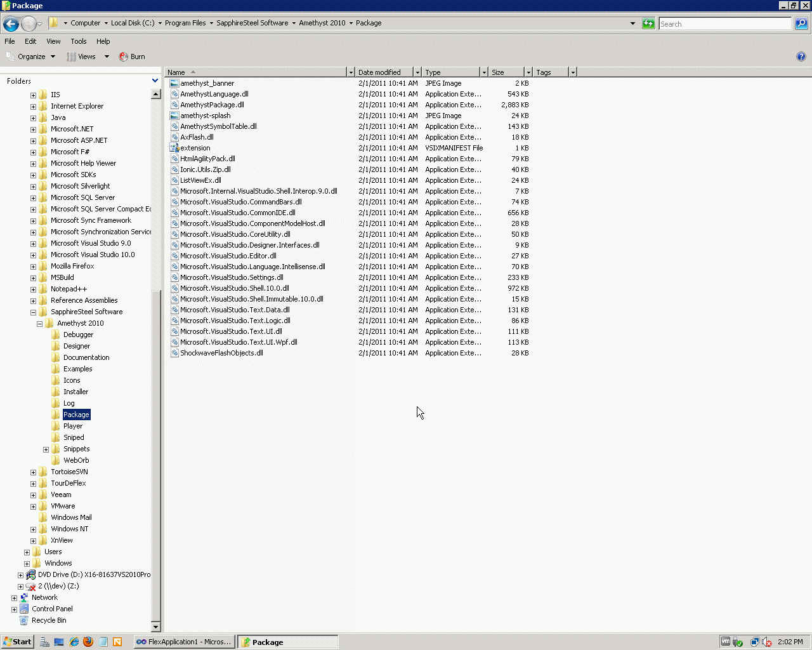Image resolution: width=812 pixels, height=650 pixels.
Task: Click the folder tree scroll up arrow
Action: click(x=156, y=94)
